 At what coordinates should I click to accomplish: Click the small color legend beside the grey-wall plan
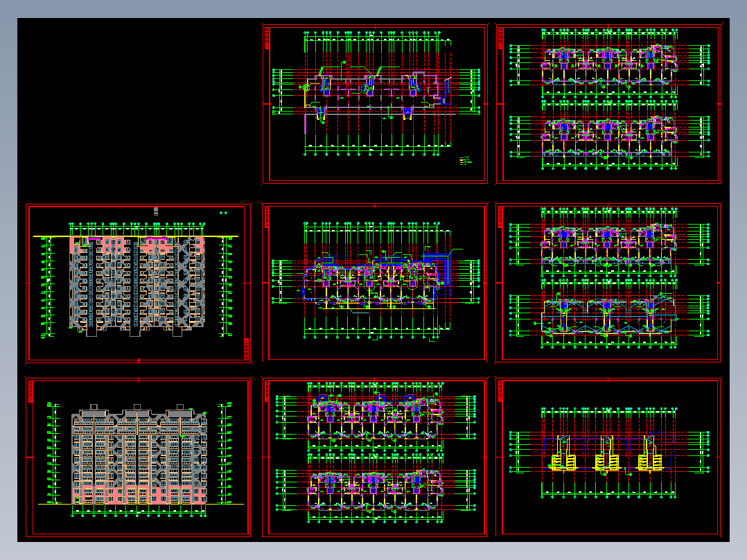click(x=466, y=161)
